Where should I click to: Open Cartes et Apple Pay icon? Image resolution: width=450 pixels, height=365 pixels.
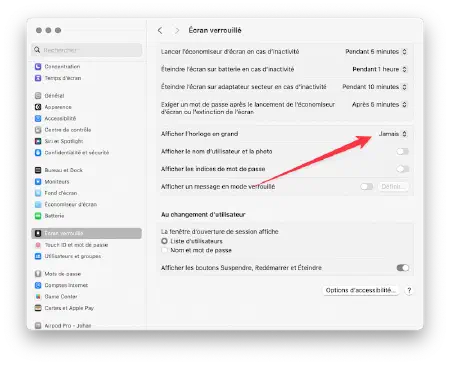38,308
